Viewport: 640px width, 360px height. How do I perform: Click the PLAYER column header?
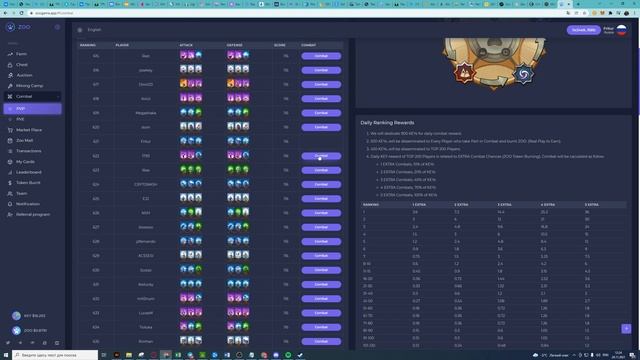coord(122,45)
